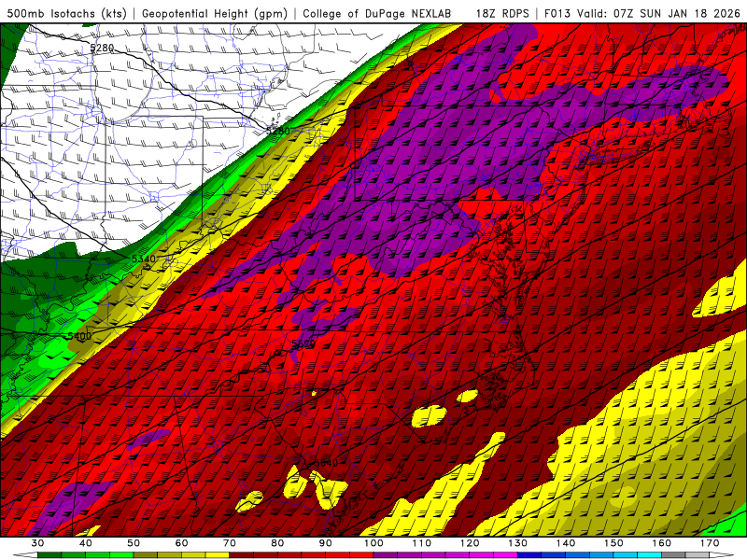This screenshot has width=747, height=560.
Task: Click the dark green swatch below 30
Action: coord(49,555)
